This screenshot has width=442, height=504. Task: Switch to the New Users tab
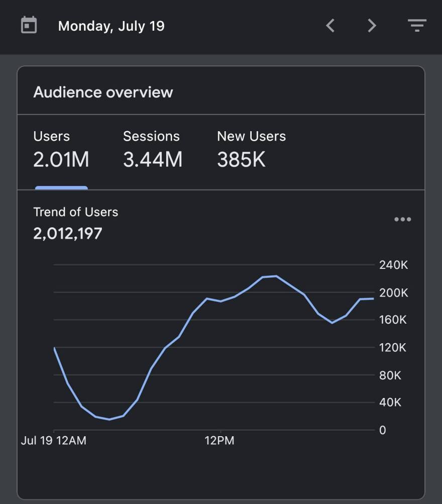click(251, 150)
